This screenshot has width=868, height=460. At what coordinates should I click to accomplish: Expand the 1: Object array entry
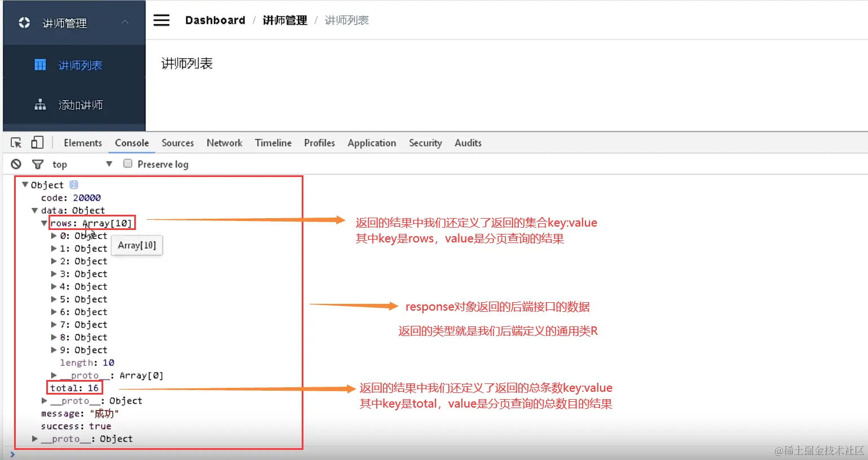pyautogui.click(x=54, y=249)
